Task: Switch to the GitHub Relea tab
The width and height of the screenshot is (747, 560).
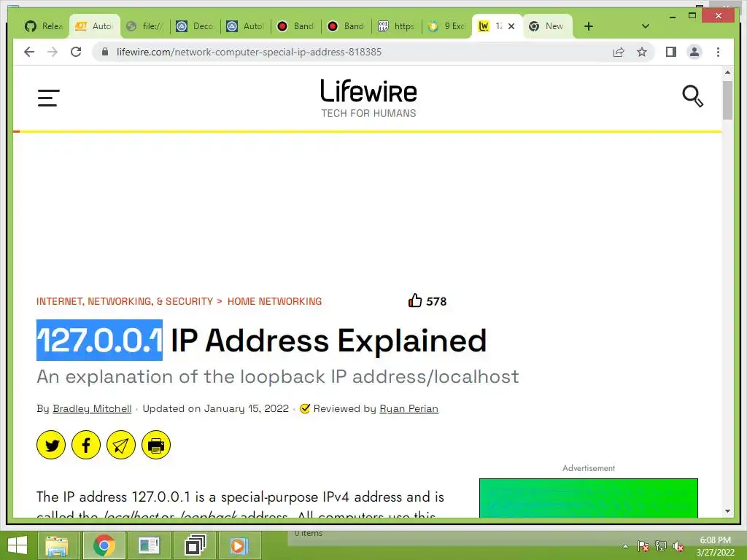Action: point(44,26)
